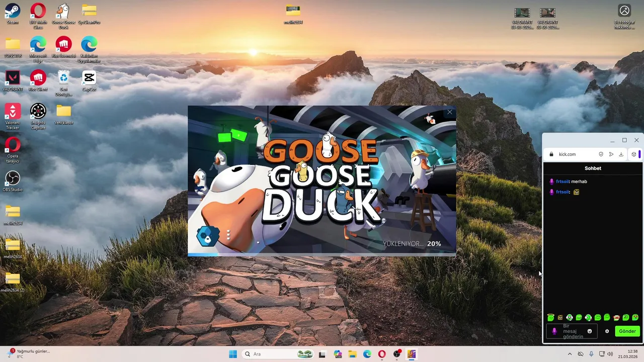The image size is (644, 362).
Task: Expand the system tray hidden icons chevron
Action: pyautogui.click(x=570, y=354)
